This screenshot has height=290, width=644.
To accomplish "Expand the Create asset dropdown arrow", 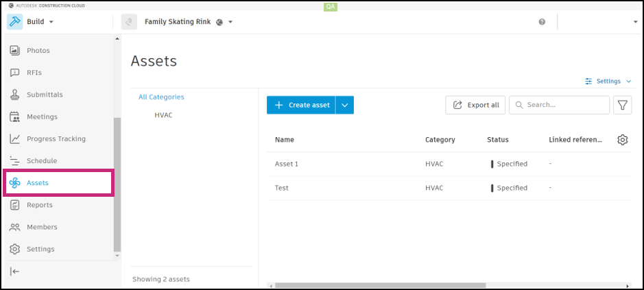I will [x=345, y=105].
